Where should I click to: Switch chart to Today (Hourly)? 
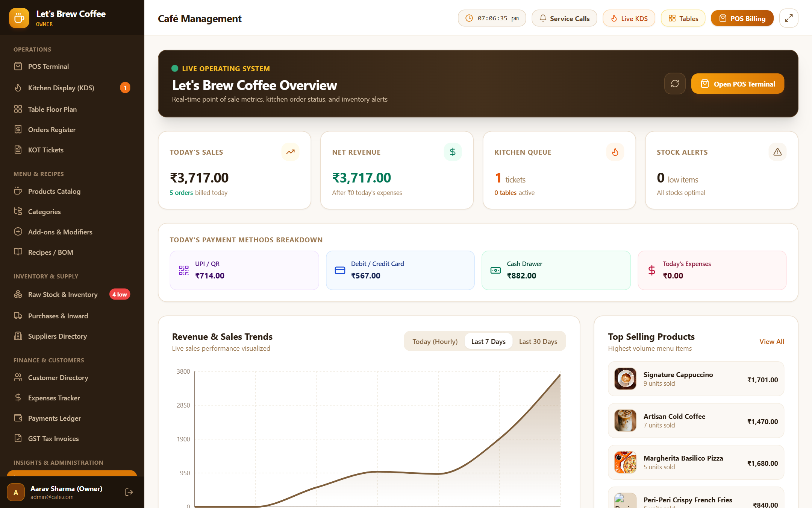435,341
